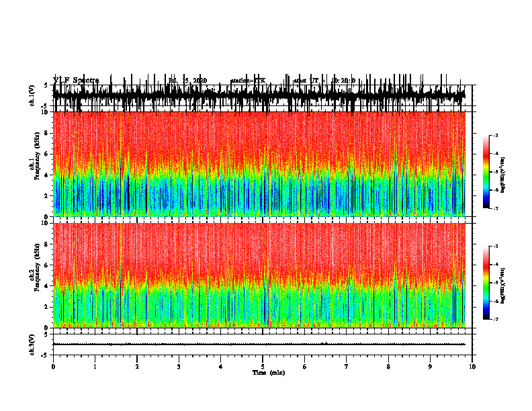Click time axis tick label '6'

305,367
